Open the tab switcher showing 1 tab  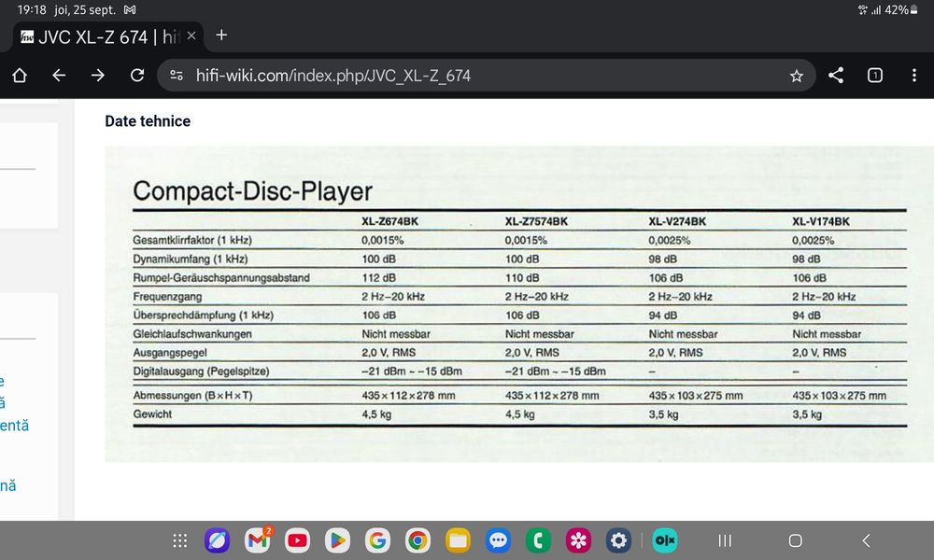pyautogui.click(x=875, y=76)
